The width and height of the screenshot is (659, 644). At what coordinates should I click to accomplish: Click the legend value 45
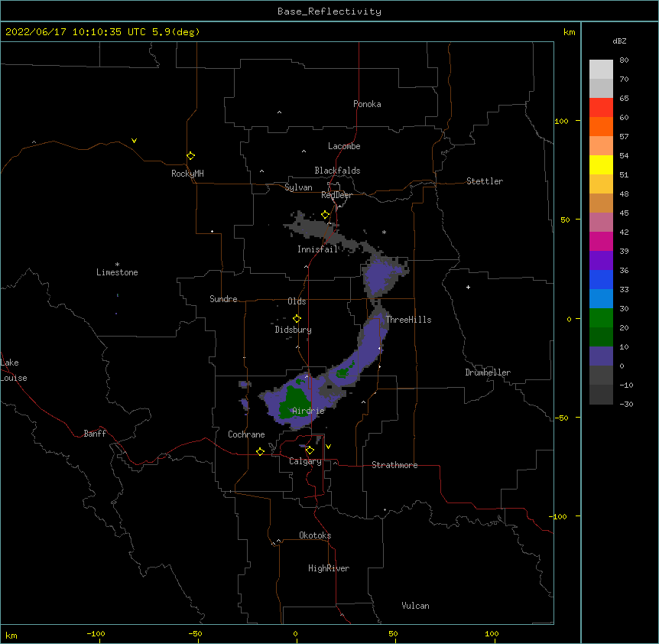click(624, 213)
